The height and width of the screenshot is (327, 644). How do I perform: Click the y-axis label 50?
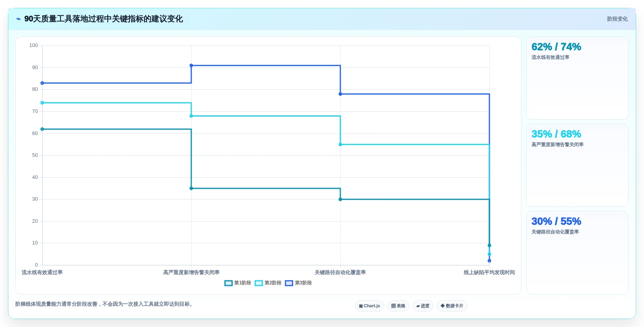[x=35, y=155]
